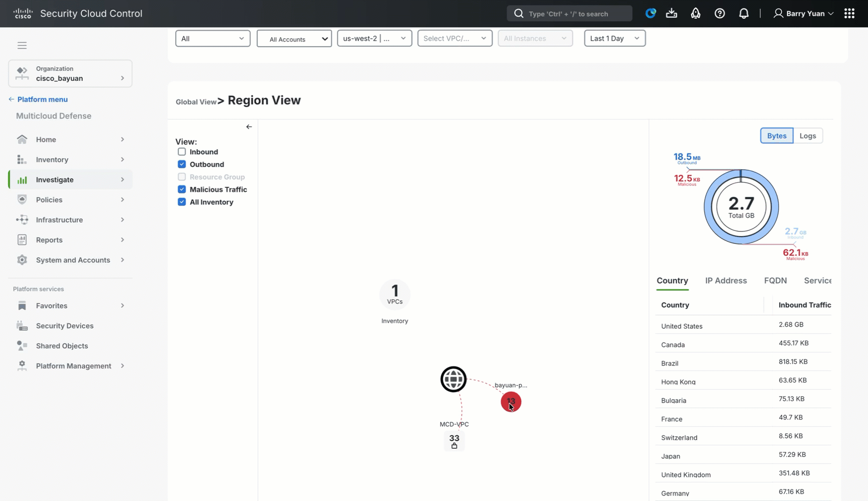Expand the All Accounts dropdown
The width and height of the screenshot is (868, 501).
tap(294, 39)
